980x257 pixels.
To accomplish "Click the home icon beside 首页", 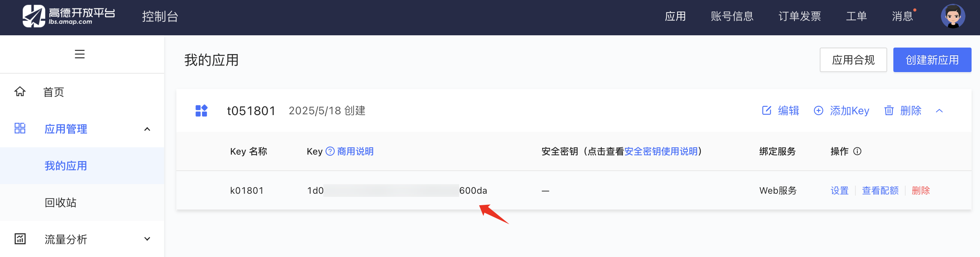I will pyautogui.click(x=20, y=92).
